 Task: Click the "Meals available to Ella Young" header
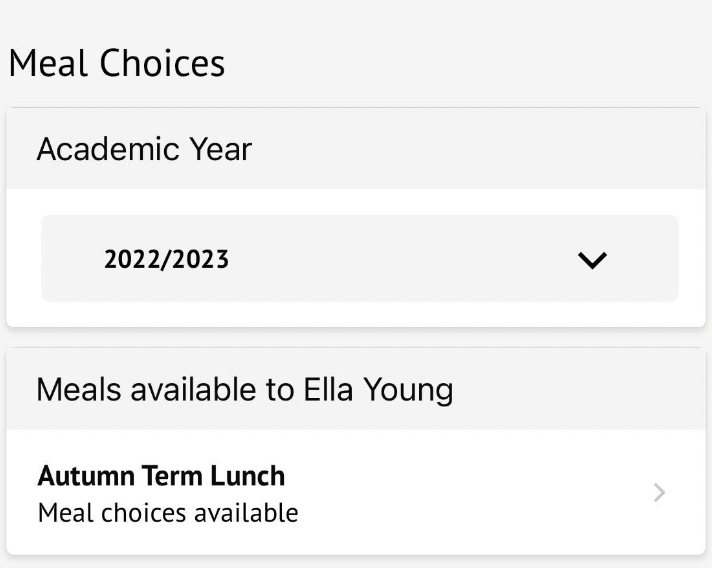[244, 389]
